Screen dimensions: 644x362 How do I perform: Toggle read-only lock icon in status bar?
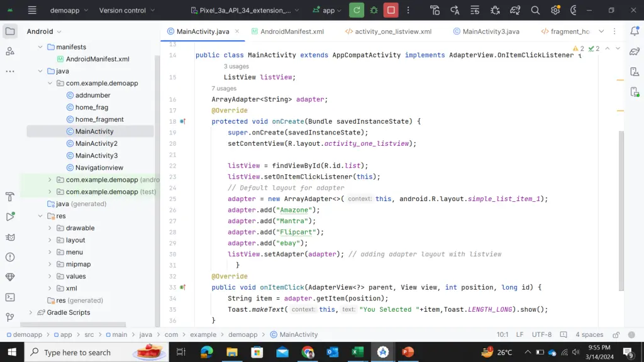coord(616,335)
